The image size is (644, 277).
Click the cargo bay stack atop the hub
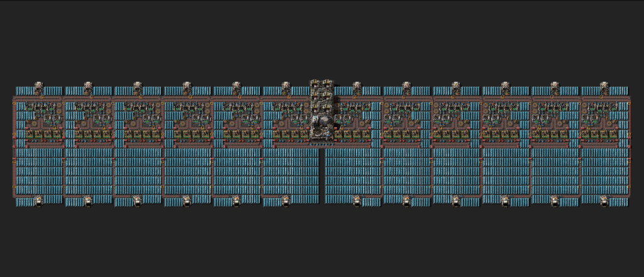(321, 96)
